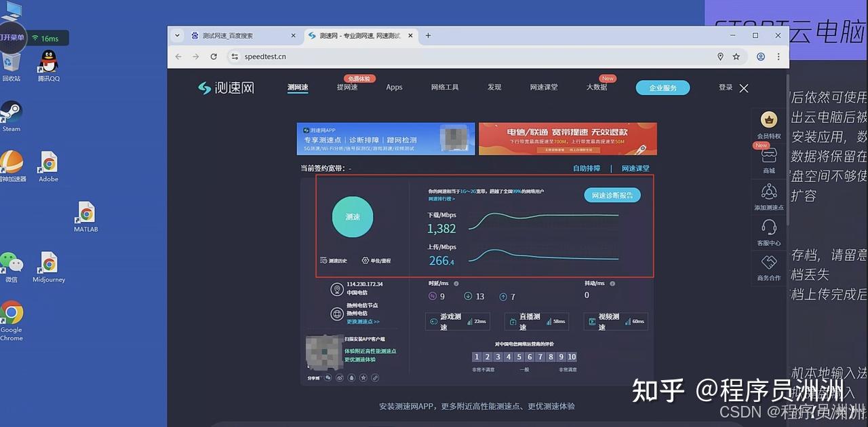Image resolution: width=868 pixels, height=427 pixels.
Task: Click the 测速 start button
Action: (352, 217)
